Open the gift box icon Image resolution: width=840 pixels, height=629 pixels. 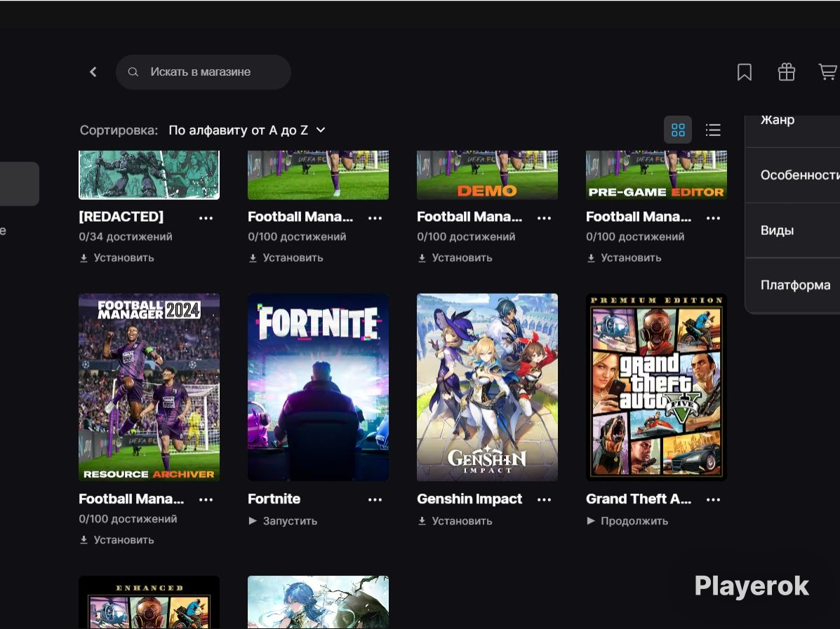click(786, 72)
